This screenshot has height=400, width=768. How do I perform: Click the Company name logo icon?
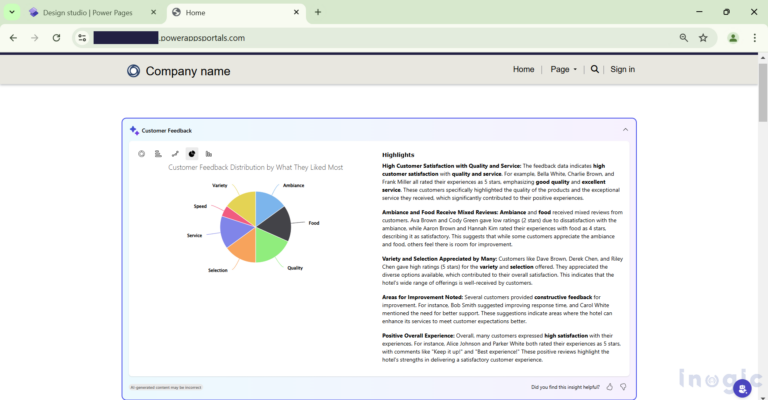point(133,71)
